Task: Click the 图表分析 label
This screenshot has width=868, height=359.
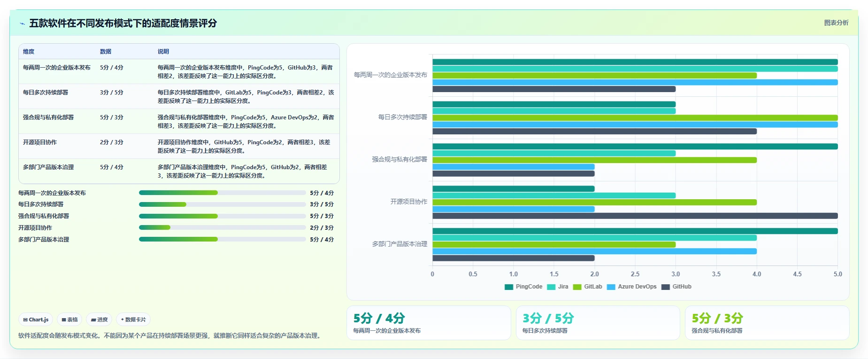Action: pyautogui.click(x=836, y=23)
